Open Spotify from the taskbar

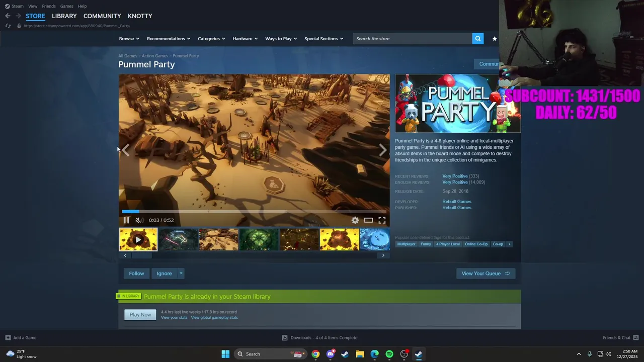(x=389, y=354)
